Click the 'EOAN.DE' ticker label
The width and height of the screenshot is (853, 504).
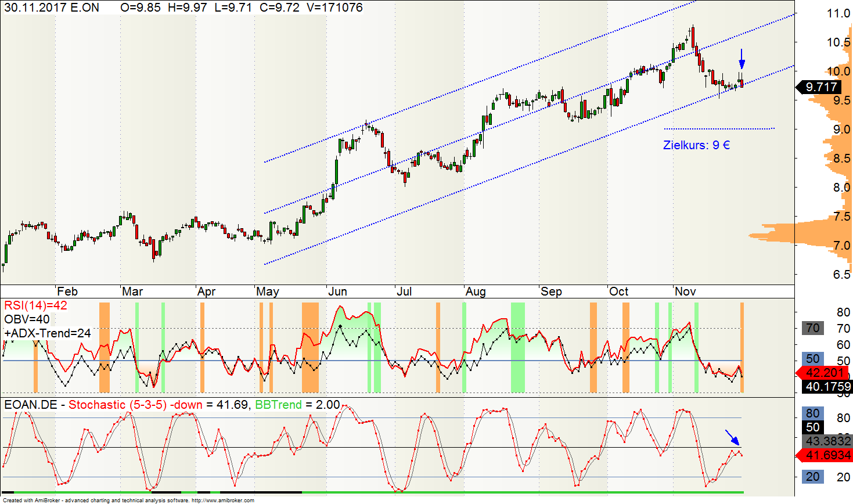[x=31, y=405]
